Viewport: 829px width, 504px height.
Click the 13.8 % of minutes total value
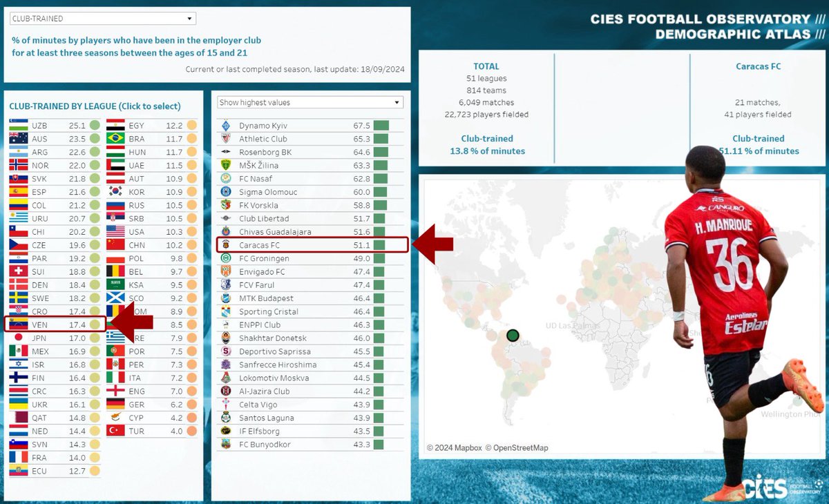tap(487, 151)
